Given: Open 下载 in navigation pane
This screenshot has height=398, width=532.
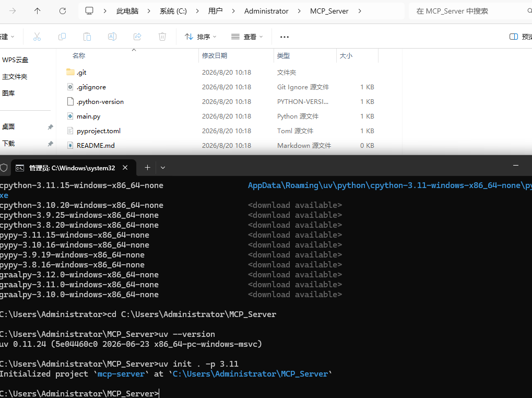Looking at the screenshot, I should [x=8, y=144].
